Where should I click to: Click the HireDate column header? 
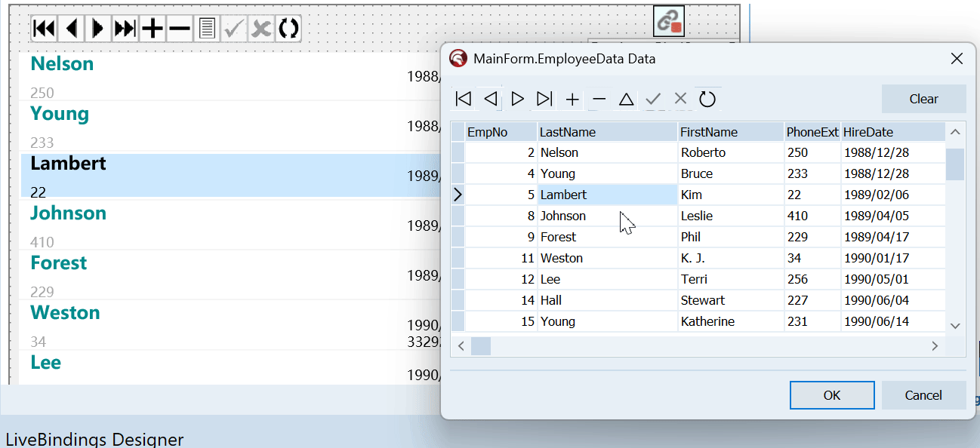pyautogui.click(x=893, y=132)
